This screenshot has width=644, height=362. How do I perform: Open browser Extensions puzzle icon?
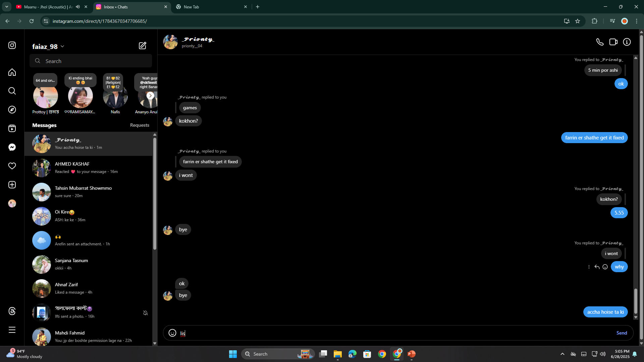(594, 21)
